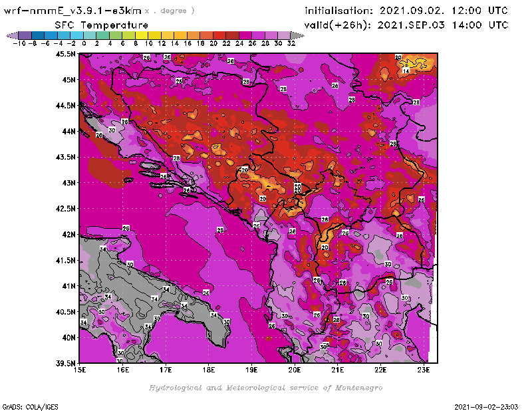This screenshot has height=411, width=532.
Task: Click the 44N latitude axis label
Action: click(68, 131)
